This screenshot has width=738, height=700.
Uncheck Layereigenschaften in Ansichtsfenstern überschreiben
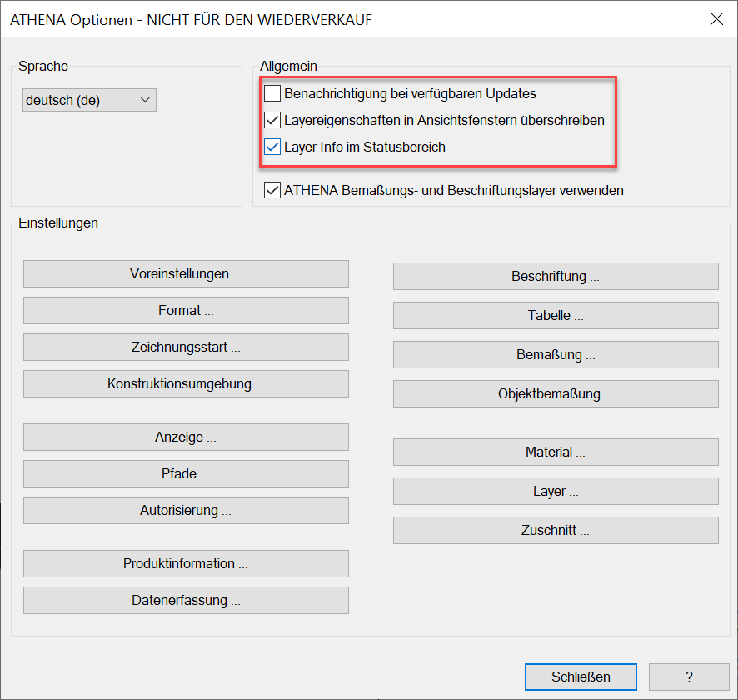tap(272, 120)
